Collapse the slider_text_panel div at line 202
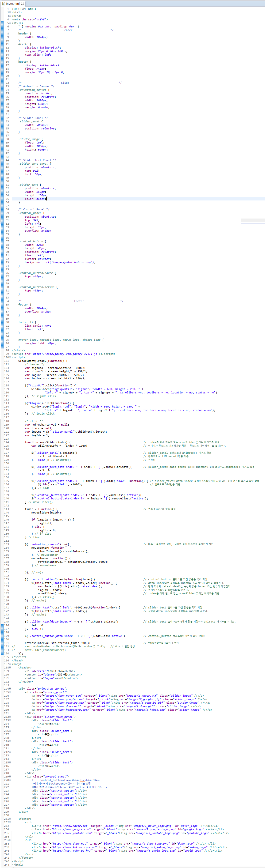278x868 pixels. 10,716
